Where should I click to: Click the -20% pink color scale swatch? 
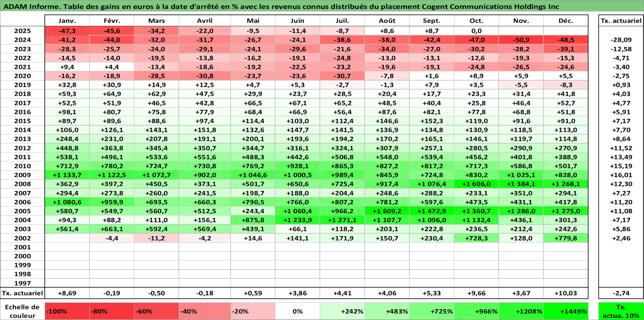click(253, 311)
